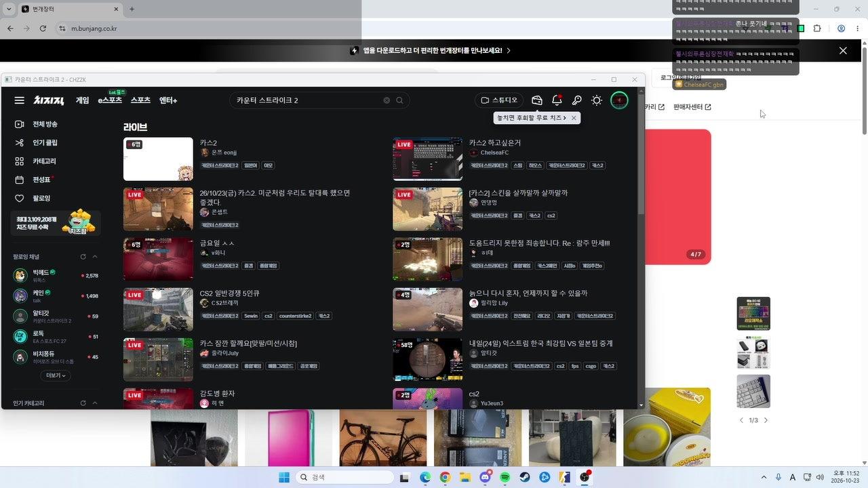Open followed channel 비치퐁듀
Viewport: 868px width, 488px height.
point(56,357)
